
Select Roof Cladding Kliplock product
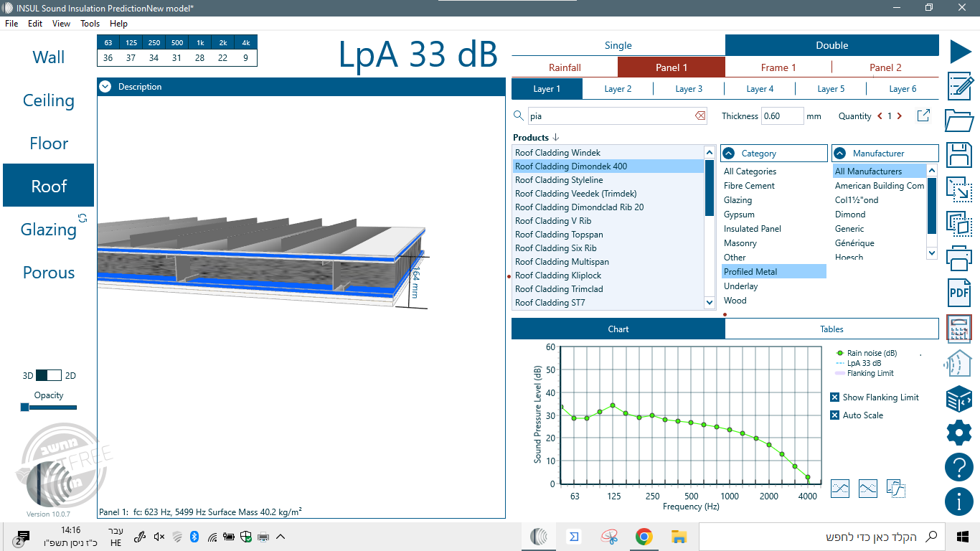(558, 275)
